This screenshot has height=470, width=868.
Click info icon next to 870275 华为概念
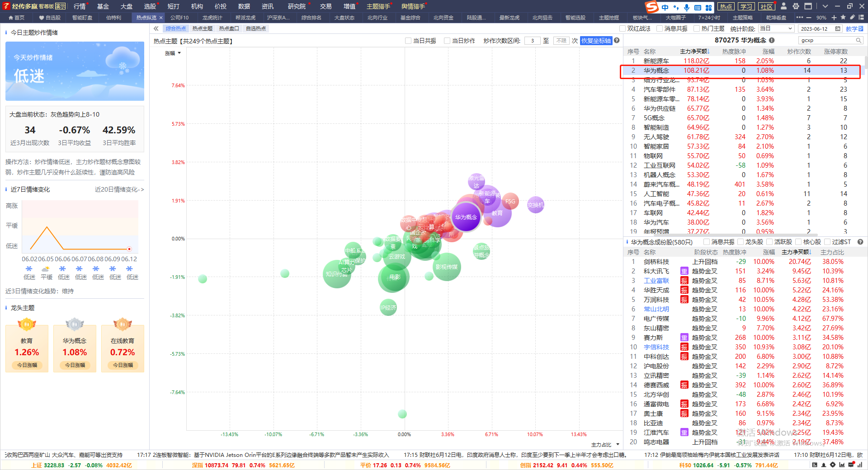[772, 40]
